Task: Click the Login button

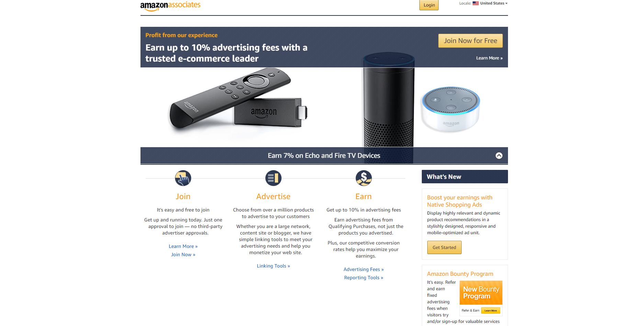Action: tap(429, 5)
